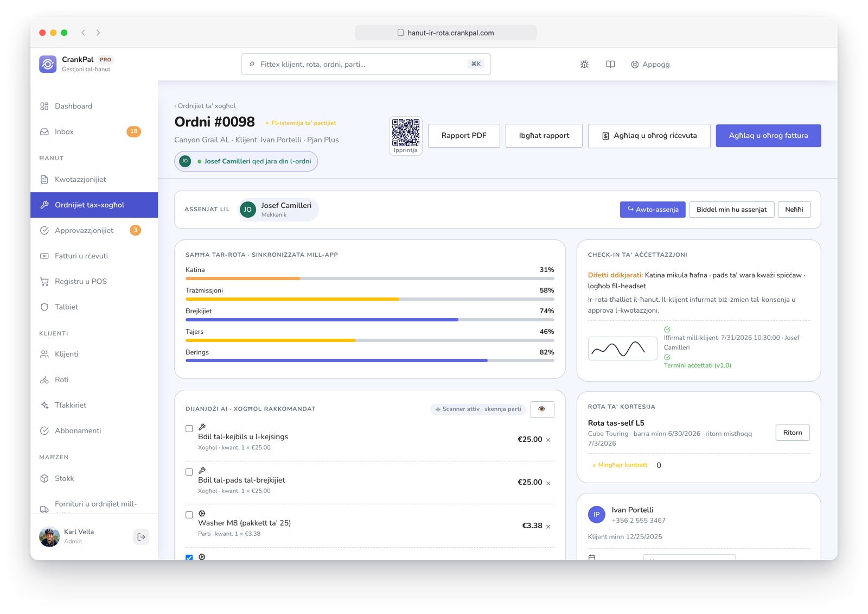868x614 pixels.
Task: Uncheck the checked item below Washer M8
Action: [x=189, y=558]
